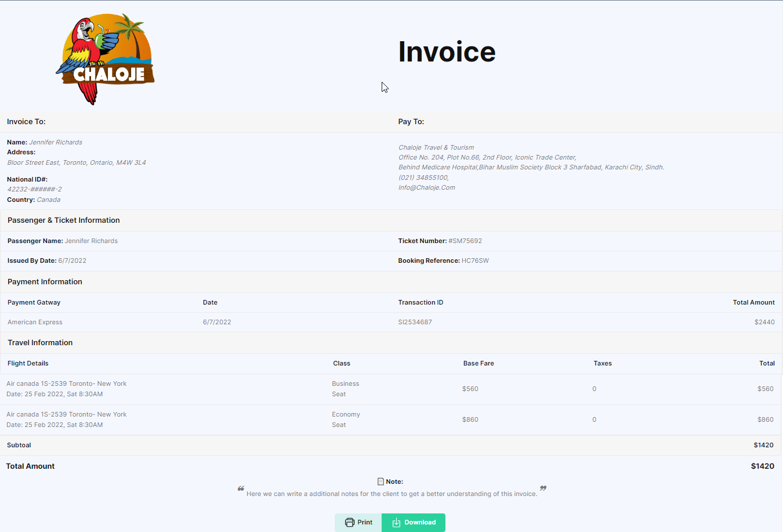Click the note document icon above the note text
This screenshot has height=532, width=783.
(x=380, y=481)
